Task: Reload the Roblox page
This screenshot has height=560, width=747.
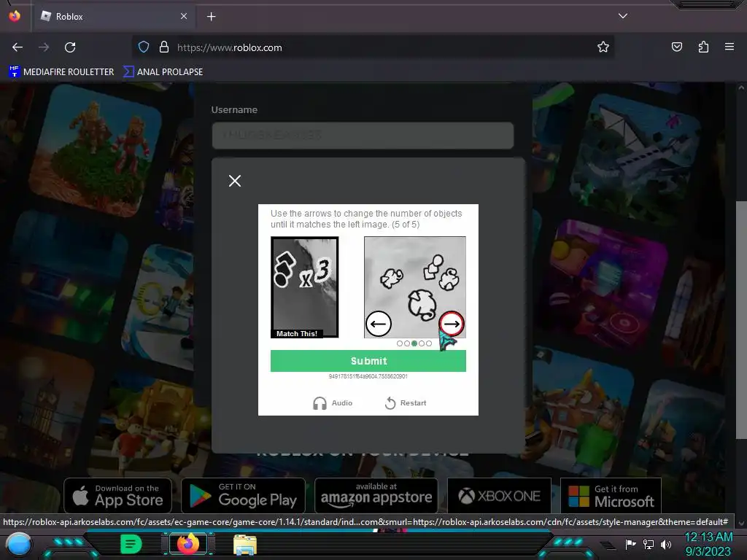Action: pyautogui.click(x=70, y=47)
